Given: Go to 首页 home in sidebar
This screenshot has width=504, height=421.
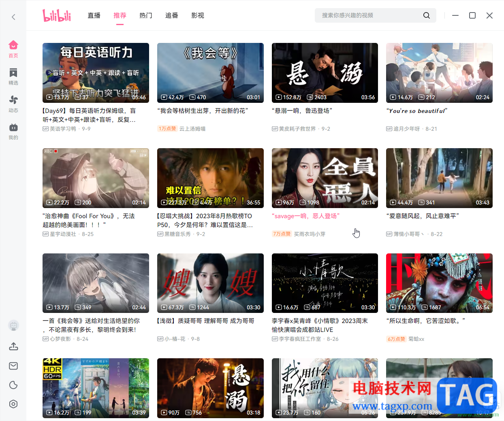Looking at the screenshot, I should pos(13,49).
